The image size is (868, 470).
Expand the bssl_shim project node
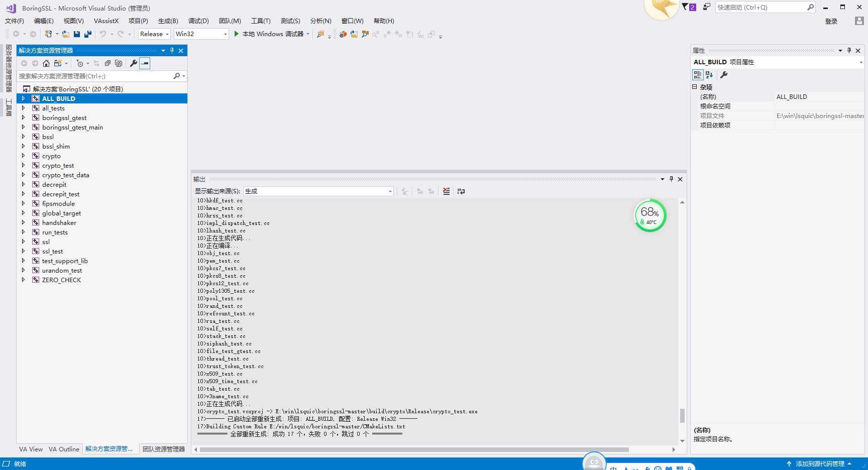point(23,146)
